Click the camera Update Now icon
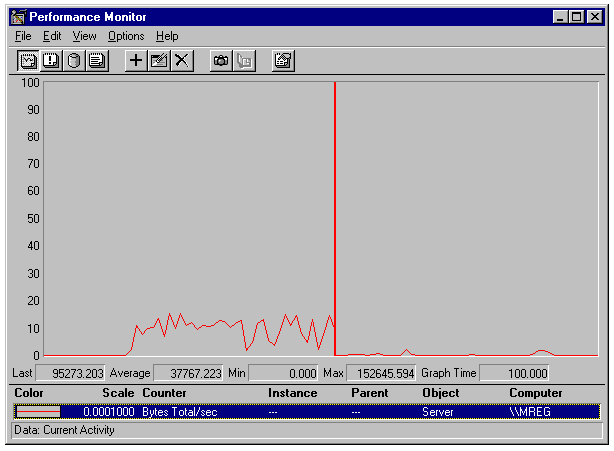The width and height of the screenshot is (614, 451). coord(221,61)
